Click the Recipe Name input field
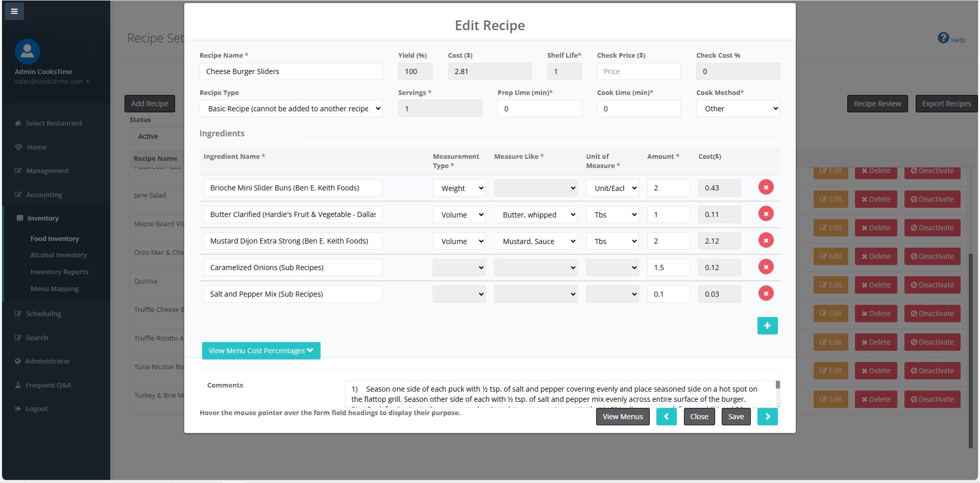The image size is (980, 483). tap(291, 71)
